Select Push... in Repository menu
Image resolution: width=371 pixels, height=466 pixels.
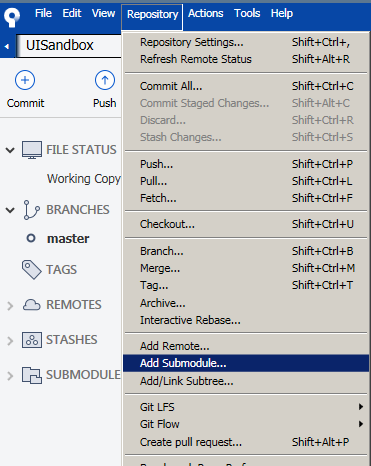(246, 164)
